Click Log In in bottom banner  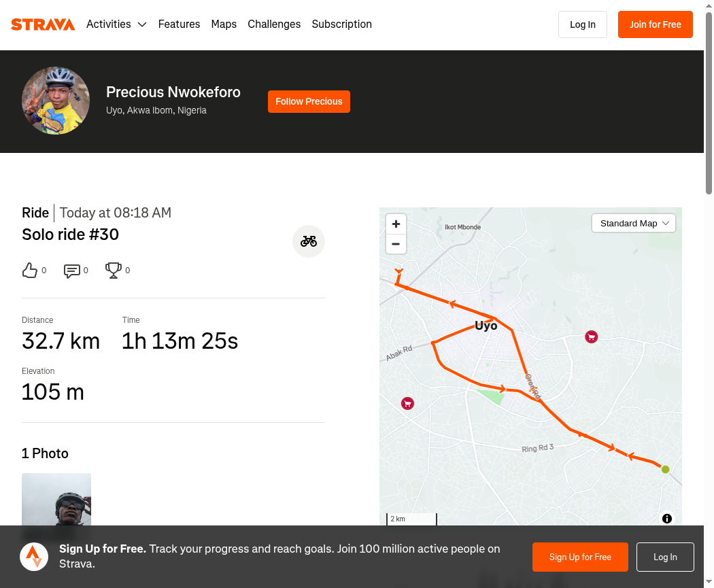(665, 557)
